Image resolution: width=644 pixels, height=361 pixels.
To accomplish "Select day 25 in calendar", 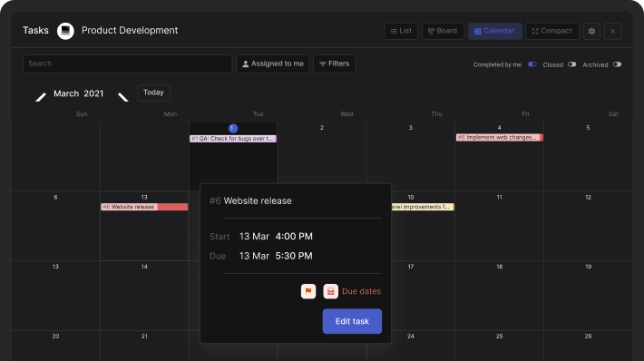I will tap(499, 337).
